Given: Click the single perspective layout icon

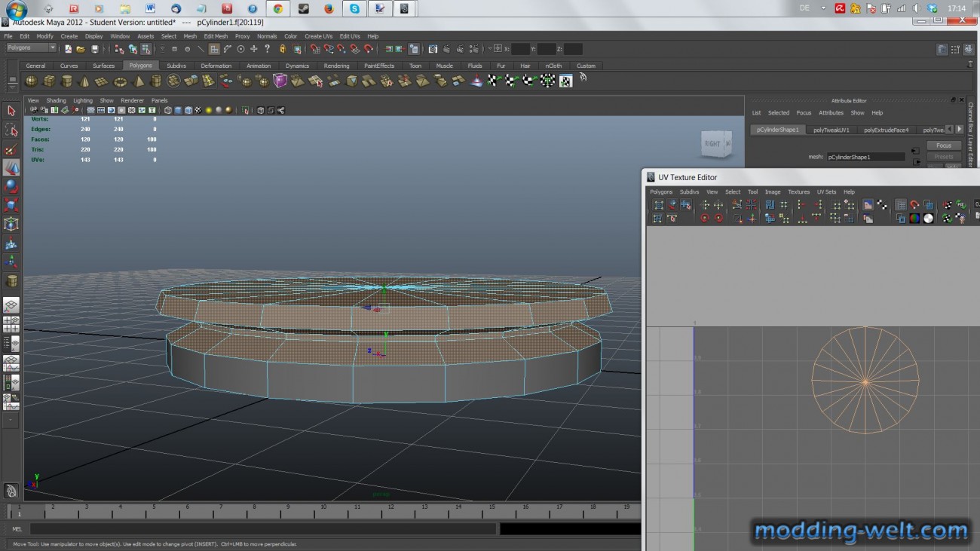Looking at the screenshot, I should [x=11, y=305].
